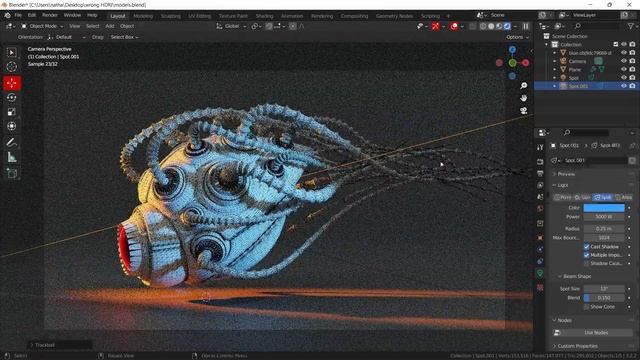The height and width of the screenshot is (360, 640).
Task: Open the viewport Add menu
Action: click(x=110, y=26)
